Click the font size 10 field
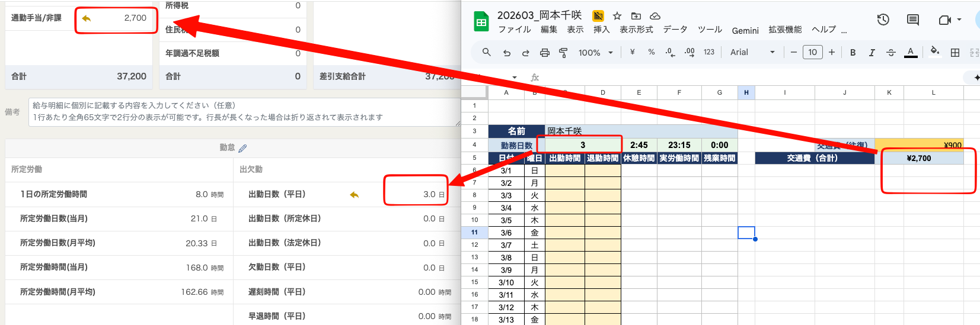Viewport: 980px width, 325px height. (813, 52)
